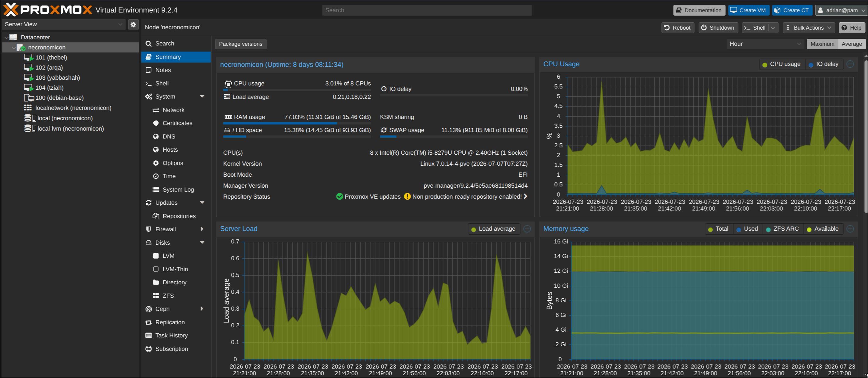Image resolution: width=868 pixels, height=378 pixels.
Task: Open local-lvm (necronomicon) storage
Action: (71, 128)
